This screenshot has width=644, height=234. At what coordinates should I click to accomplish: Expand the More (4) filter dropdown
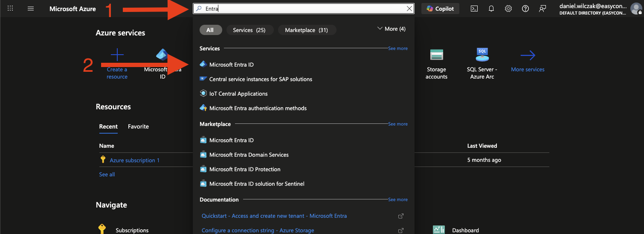pos(392,29)
